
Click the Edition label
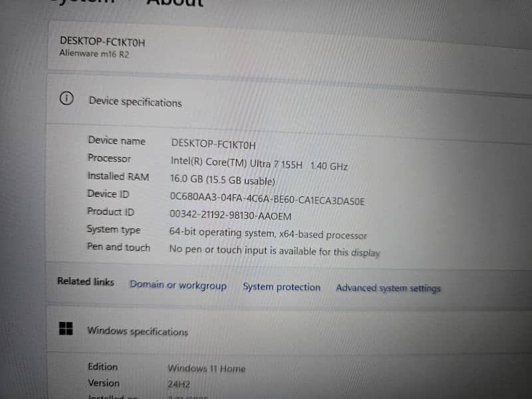coord(103,367)
